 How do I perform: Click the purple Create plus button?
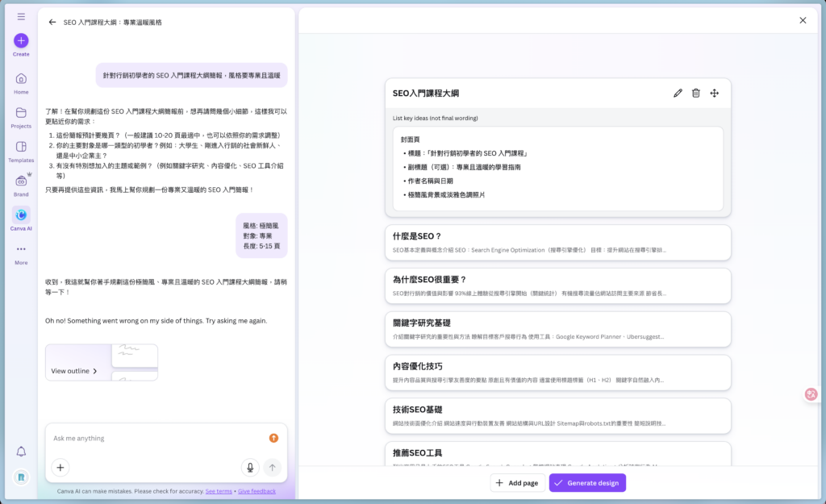pos(21,40)
